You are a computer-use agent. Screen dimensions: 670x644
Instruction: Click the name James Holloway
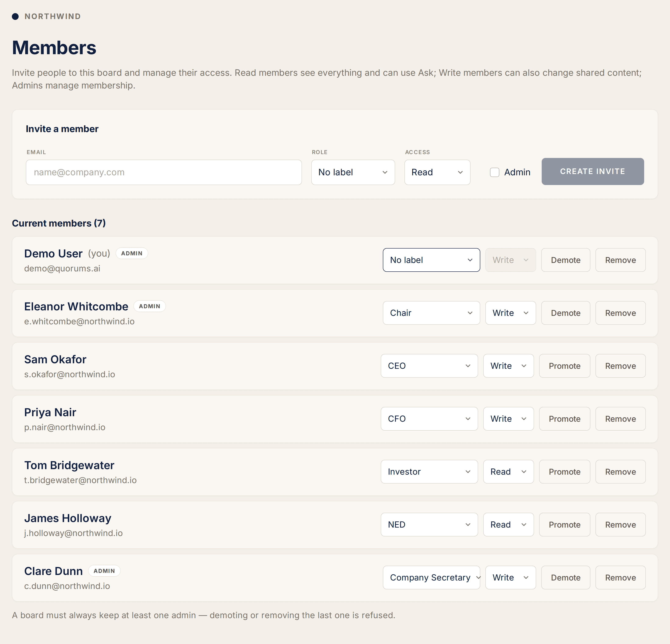[68, 518]
